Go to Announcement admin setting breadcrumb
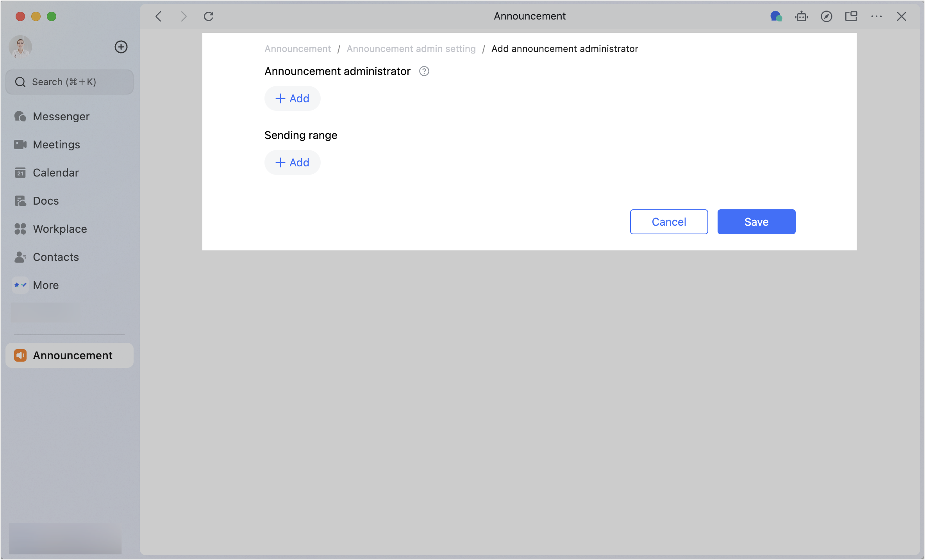 click(411, 49)
